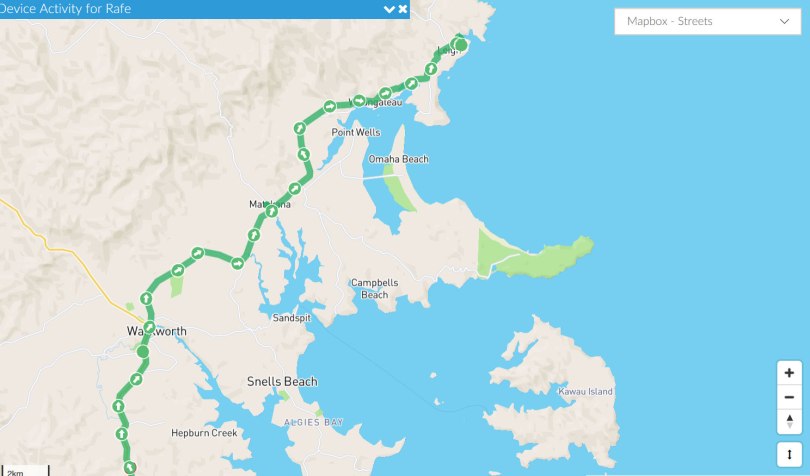Image resolution: width=810 pixels, height=476 pixels.
Task: Click the route arrow marker on Warkworth label
Action: 149,327
